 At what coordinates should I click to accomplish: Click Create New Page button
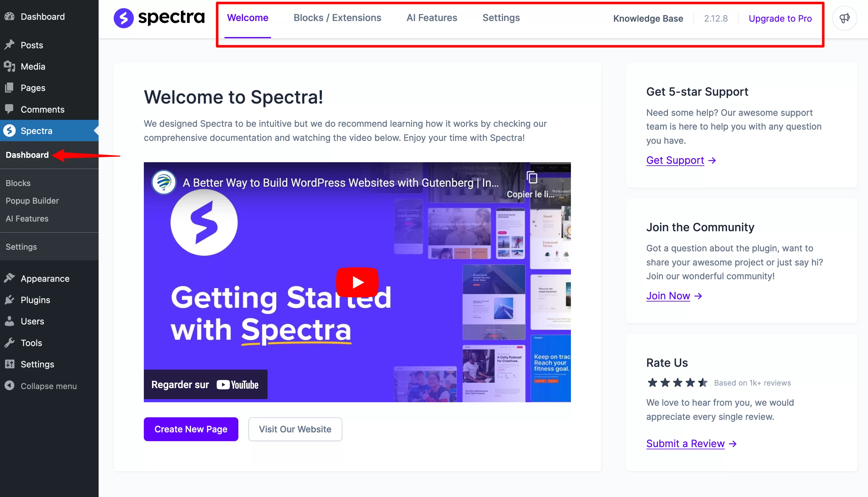point(190,429)
